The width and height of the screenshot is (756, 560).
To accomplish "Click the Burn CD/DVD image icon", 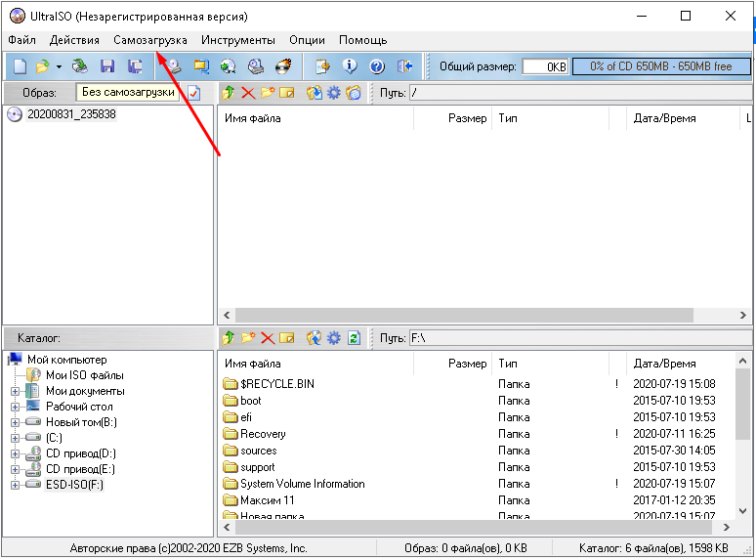I will click(x=283, y=66).
